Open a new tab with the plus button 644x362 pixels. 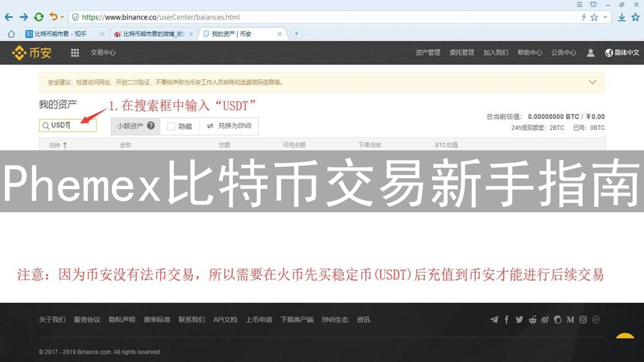tap(296, 33)
